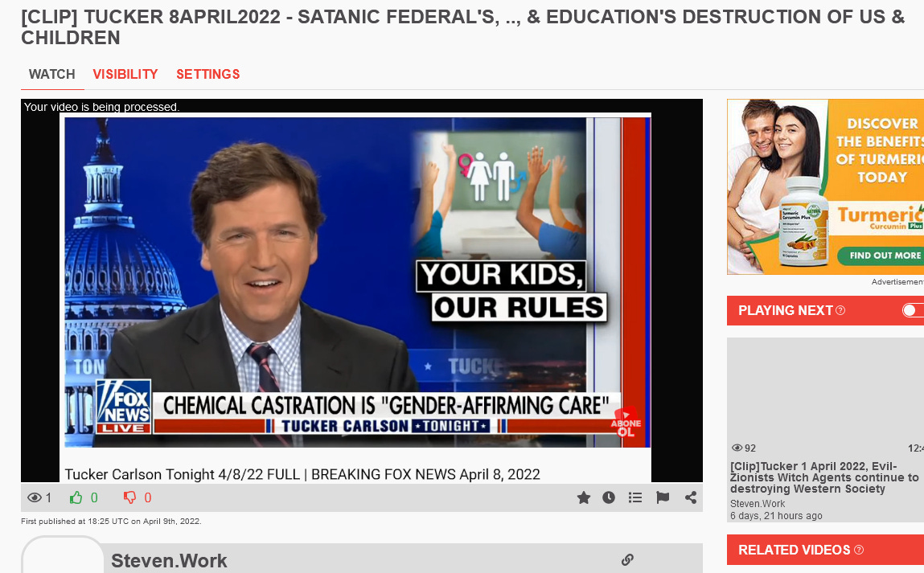The image size is (924, 573).
Task: Copy channel link icon beside Steven.Work
Action: coord(627,559)
